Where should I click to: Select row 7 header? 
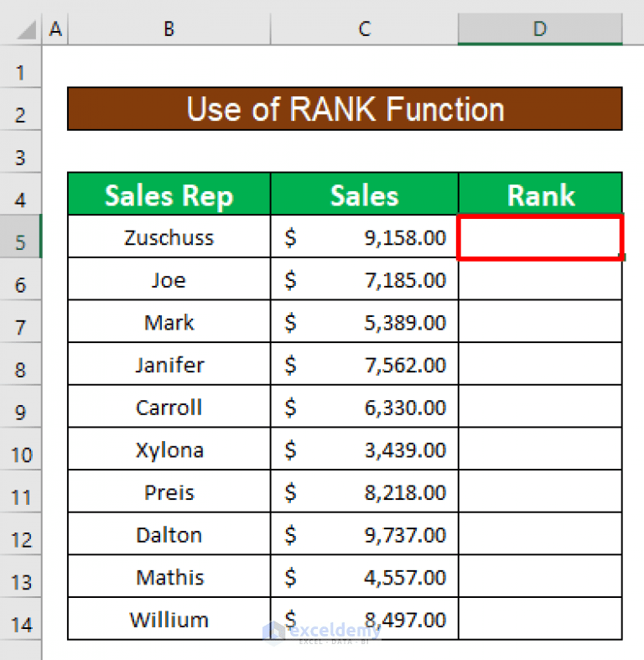(x=21, y=321)
